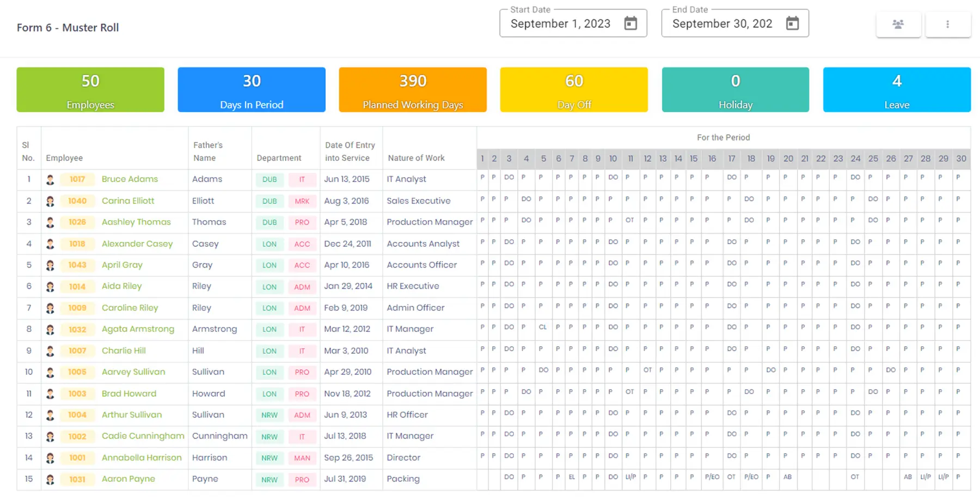Click employee ID badge 1017
Screen dimensions: 980x497
pyautogui.click(x=77, y=179)
